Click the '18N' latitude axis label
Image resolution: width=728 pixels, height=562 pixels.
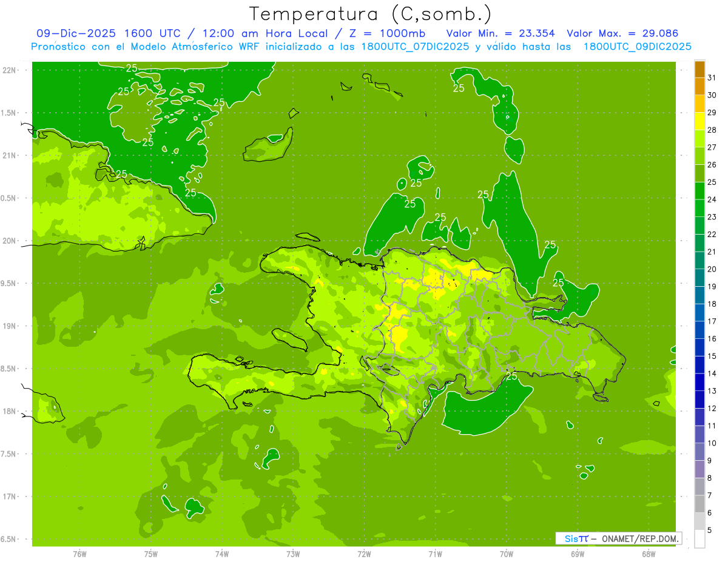coord(9,411)
